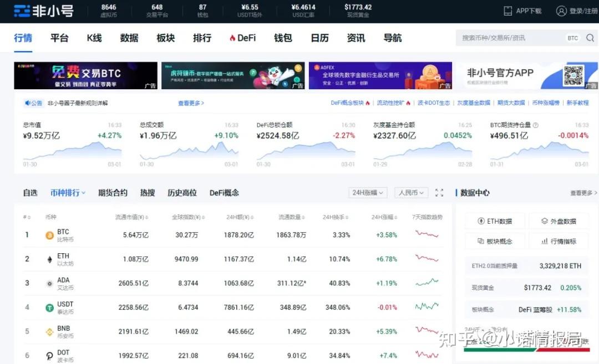Click the 免费交易BTC ad banner
Viewport: 599px width, 364px height.
(85, 75)
